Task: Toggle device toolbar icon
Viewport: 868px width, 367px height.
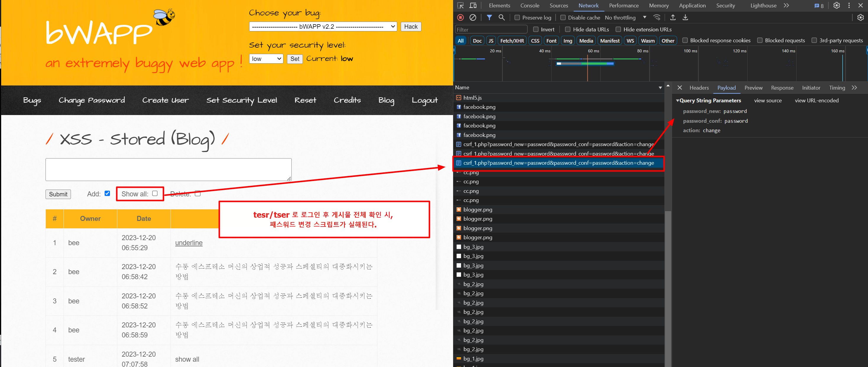Action: click(x=473, y=5)
